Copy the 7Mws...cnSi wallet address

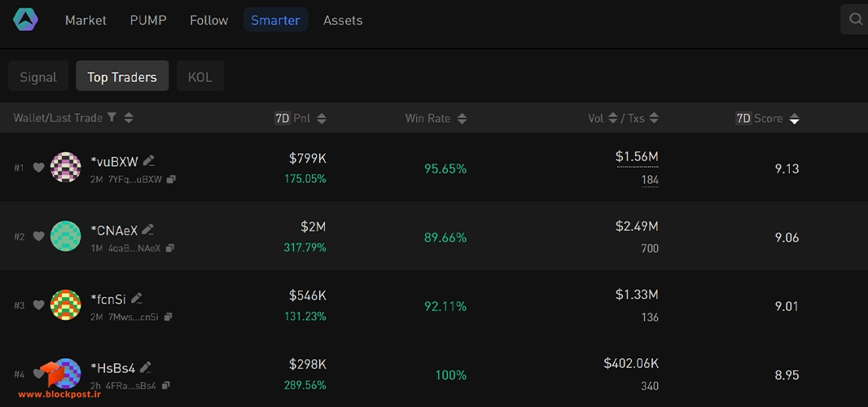tap(168, 317)
